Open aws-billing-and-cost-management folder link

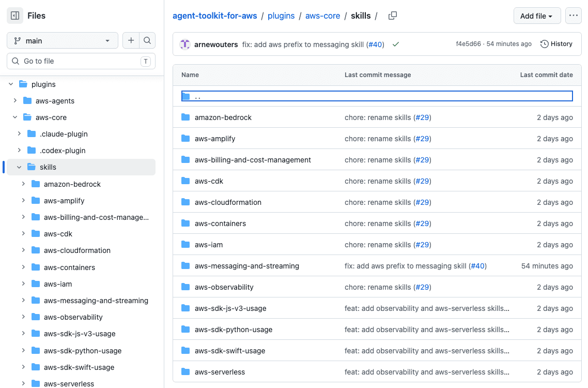pos(253,160)
